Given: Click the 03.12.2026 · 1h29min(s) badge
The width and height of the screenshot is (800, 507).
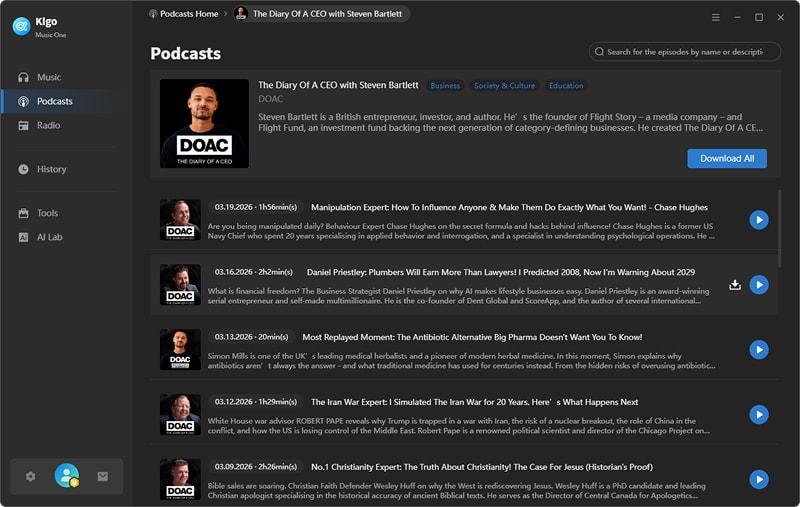Looking at the screenshot, I should 256,401.
